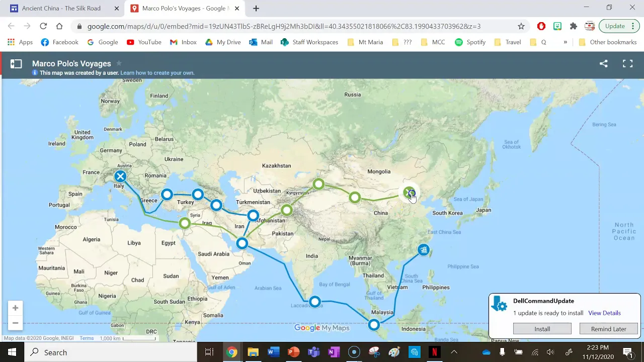Click green X marker in northeast China
644x362 pixels.
point(409,193)
